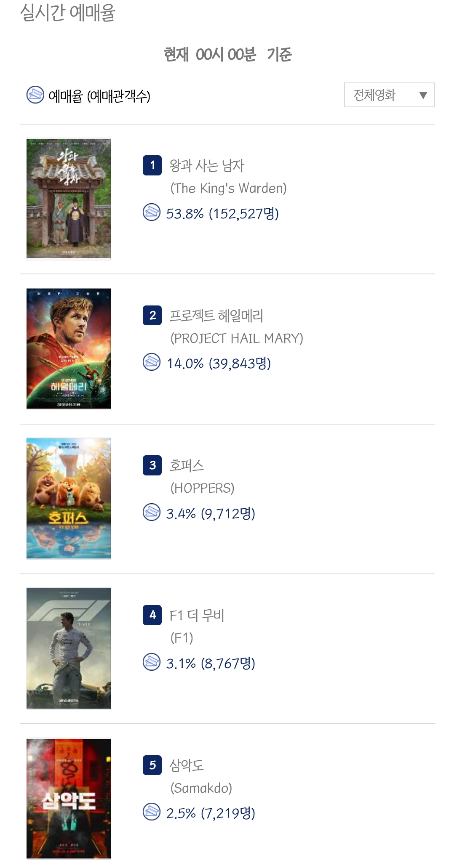Click the 삼악도 movie title
Image resolution: width=454 pixels, height=868 pixels.
[187, 765]
